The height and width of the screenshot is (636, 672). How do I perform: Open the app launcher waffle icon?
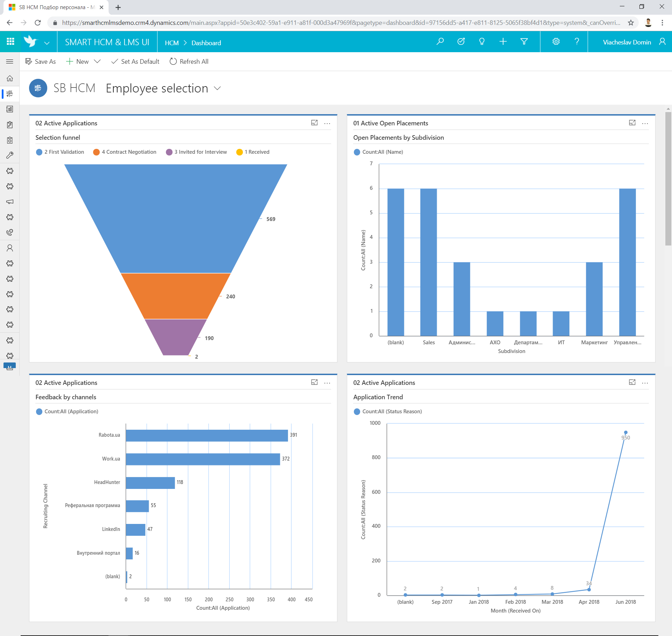coord(10,42)
